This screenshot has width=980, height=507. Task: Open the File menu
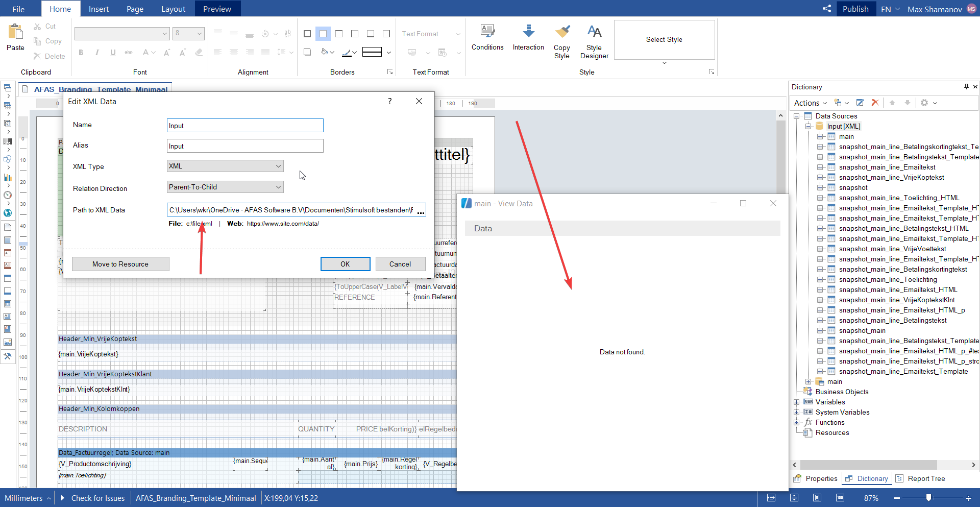pyautogui.click(x=18, y=9)
